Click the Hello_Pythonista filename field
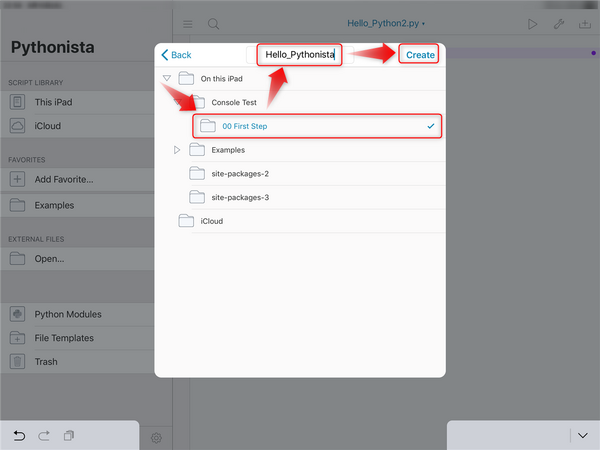Viewport: 600px width, 450px height. [299, 55]
